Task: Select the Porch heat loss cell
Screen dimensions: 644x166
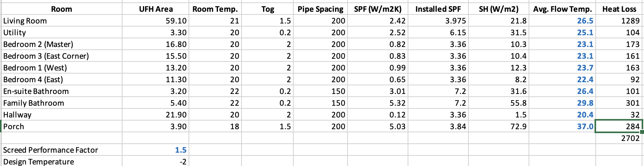Action: (619, 126)
